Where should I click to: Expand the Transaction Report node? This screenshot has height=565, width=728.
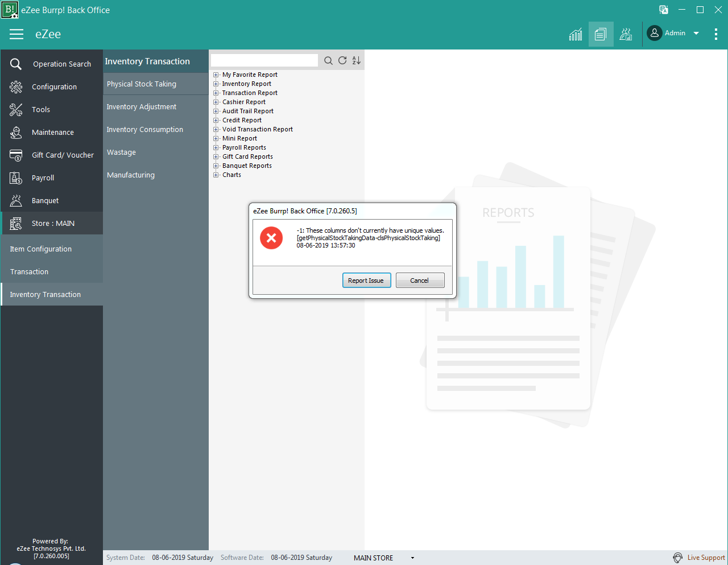(x=216, y=93)
